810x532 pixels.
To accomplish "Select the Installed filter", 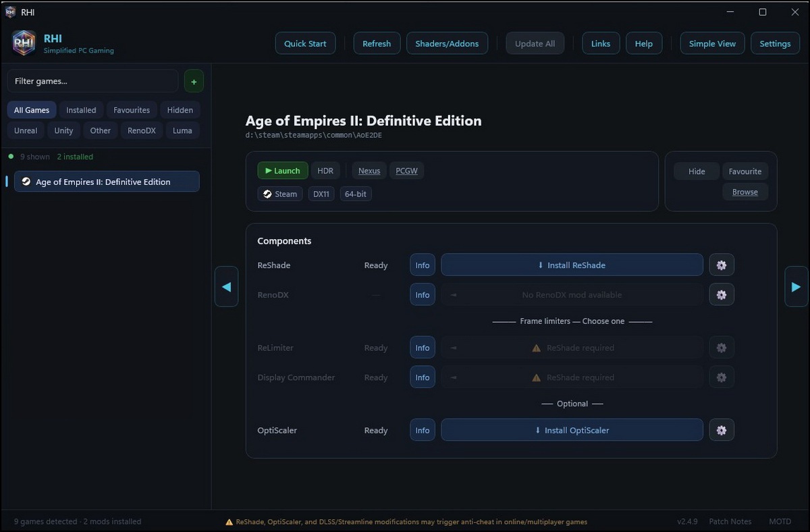I will [81, 110].
